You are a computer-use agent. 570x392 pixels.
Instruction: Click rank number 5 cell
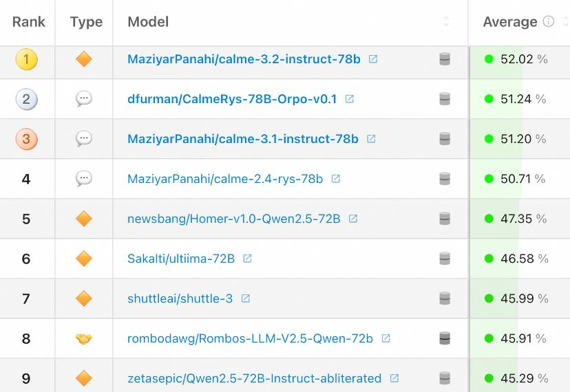point(26,219)
